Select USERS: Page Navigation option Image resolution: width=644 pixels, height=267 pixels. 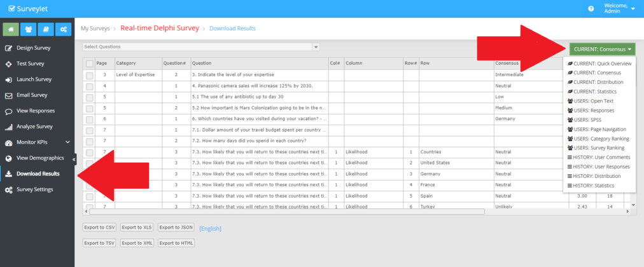[x=596, y=129]
